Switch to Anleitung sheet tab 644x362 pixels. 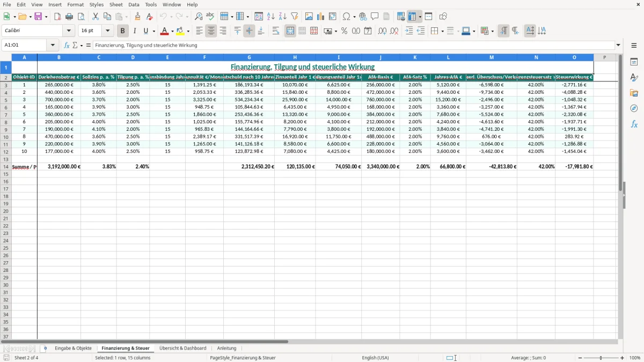[x=226, y=348]
